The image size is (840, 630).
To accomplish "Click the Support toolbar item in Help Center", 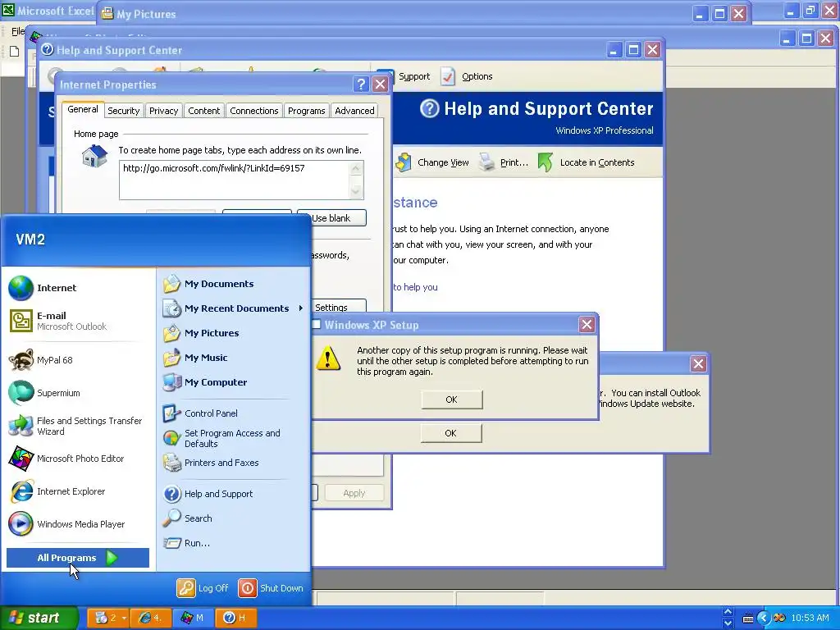I will tap(412, 76).
